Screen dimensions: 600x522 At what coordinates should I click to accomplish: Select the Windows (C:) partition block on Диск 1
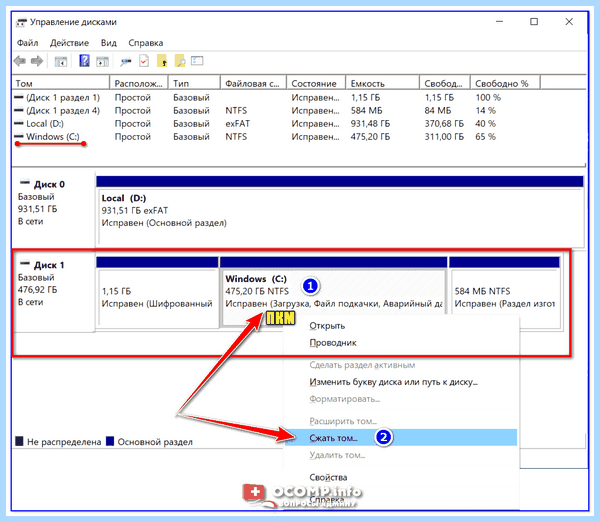(334, 292)
